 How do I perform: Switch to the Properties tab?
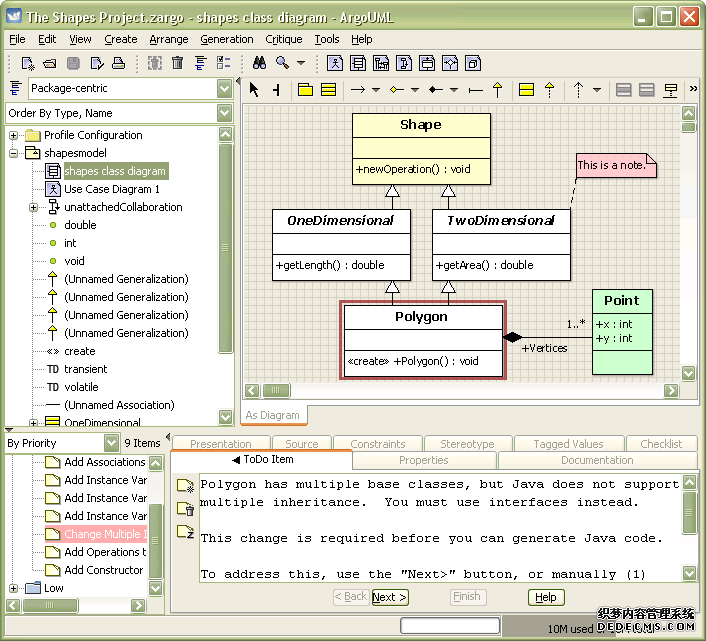[x=424, y=460]
